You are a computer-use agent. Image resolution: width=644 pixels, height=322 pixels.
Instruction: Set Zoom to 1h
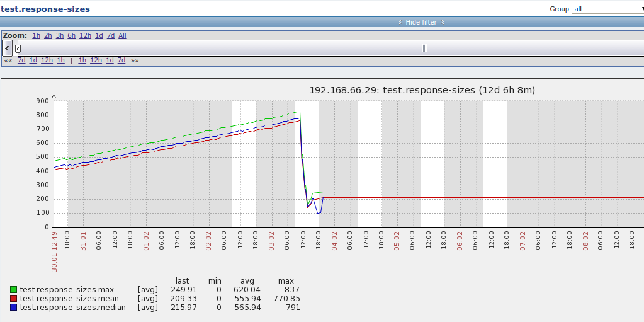[36, 35]
